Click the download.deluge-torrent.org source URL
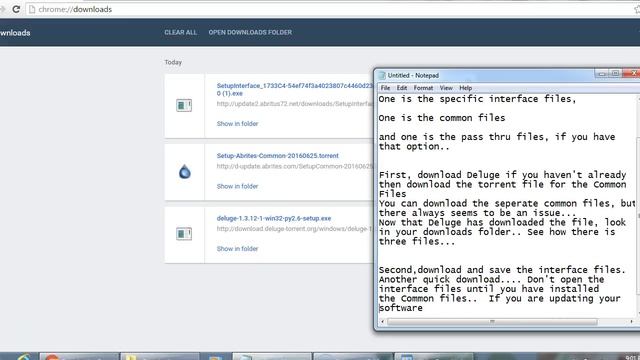The image size is (640, 360). [294, 229]
